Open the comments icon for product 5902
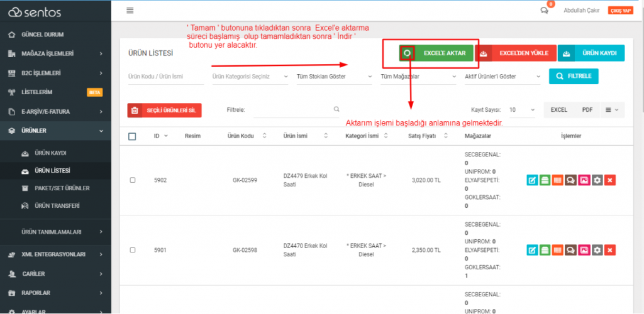Screen dimensions: 644x314 [x=570, y=180]
